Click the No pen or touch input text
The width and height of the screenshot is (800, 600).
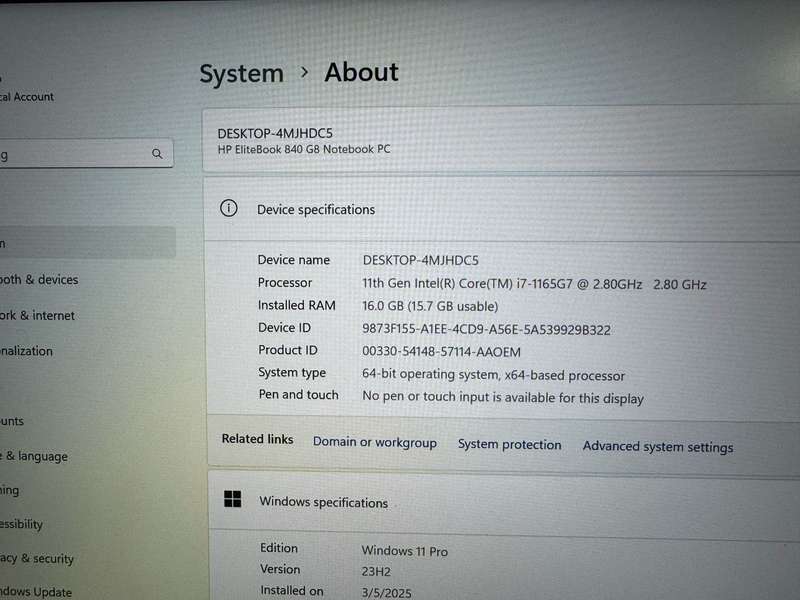(503, 397)
